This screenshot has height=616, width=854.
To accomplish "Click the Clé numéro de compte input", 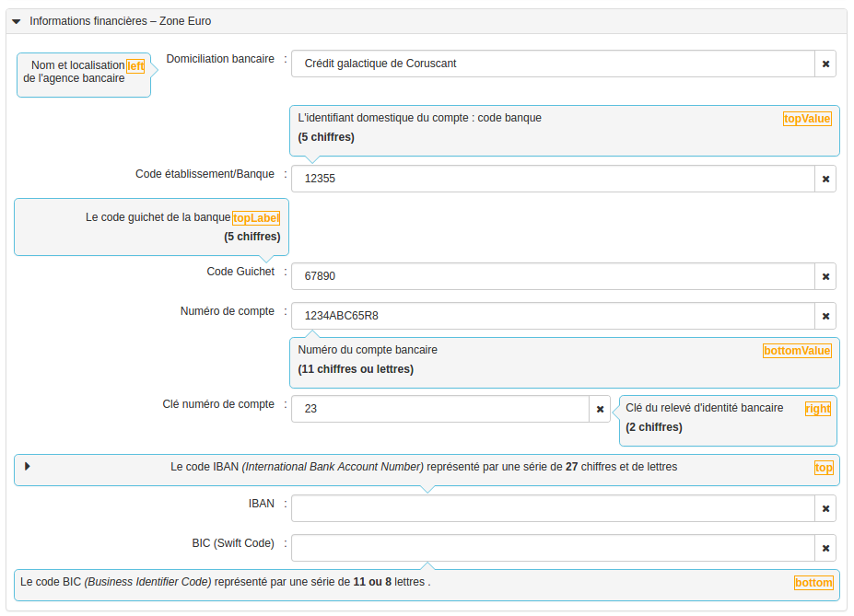I will (x=440, y=409).
